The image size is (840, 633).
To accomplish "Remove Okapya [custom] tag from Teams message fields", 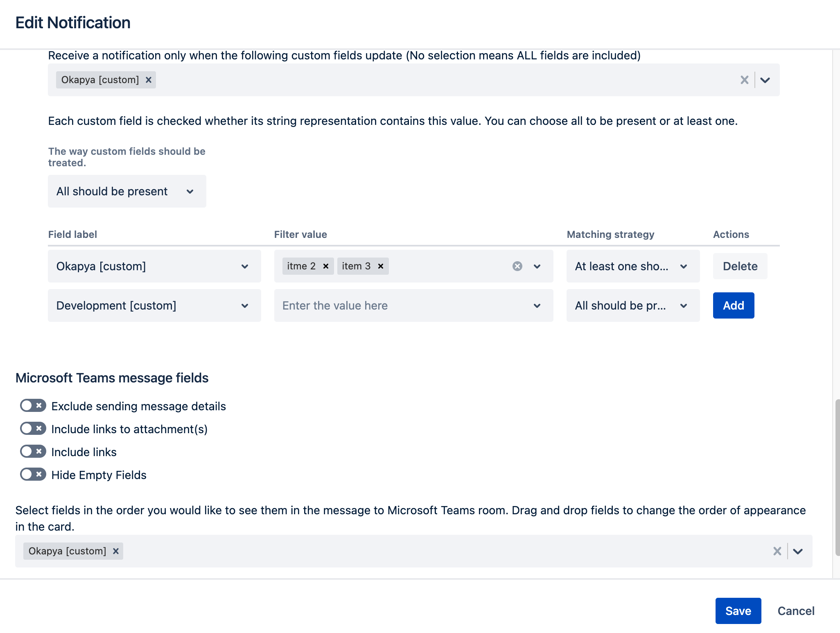I will coord(116,551).
